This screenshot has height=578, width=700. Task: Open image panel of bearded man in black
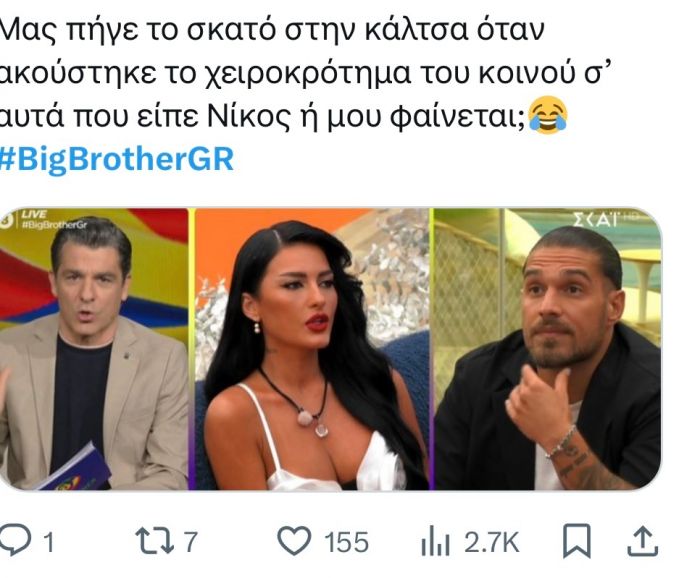[548, 349]
